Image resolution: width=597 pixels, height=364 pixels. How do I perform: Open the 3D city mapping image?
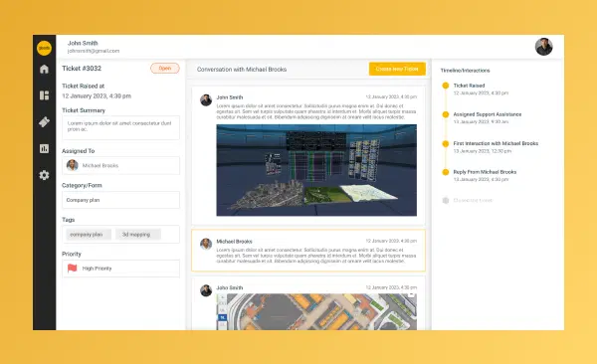pyautogui.click(x=316, y=170)
